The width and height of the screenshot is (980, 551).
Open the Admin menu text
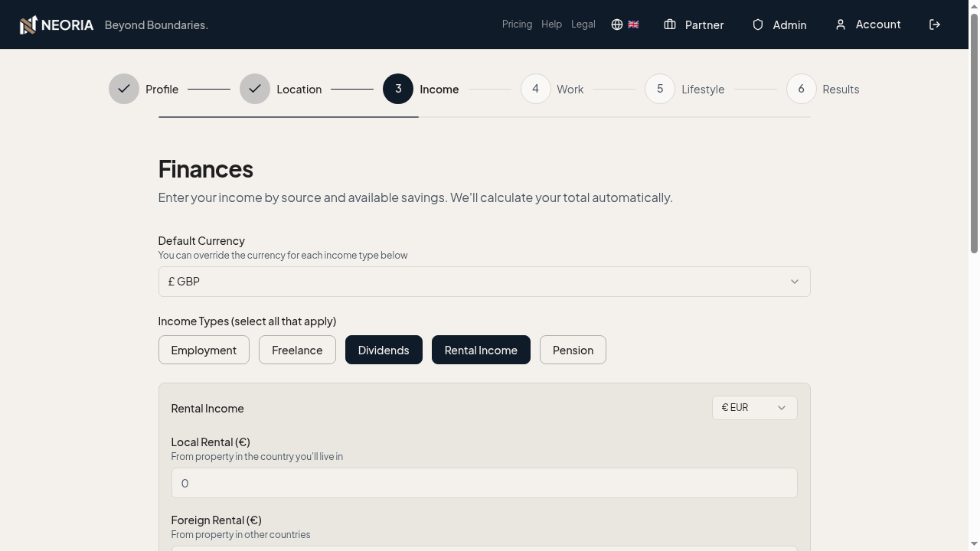[789, 25]
